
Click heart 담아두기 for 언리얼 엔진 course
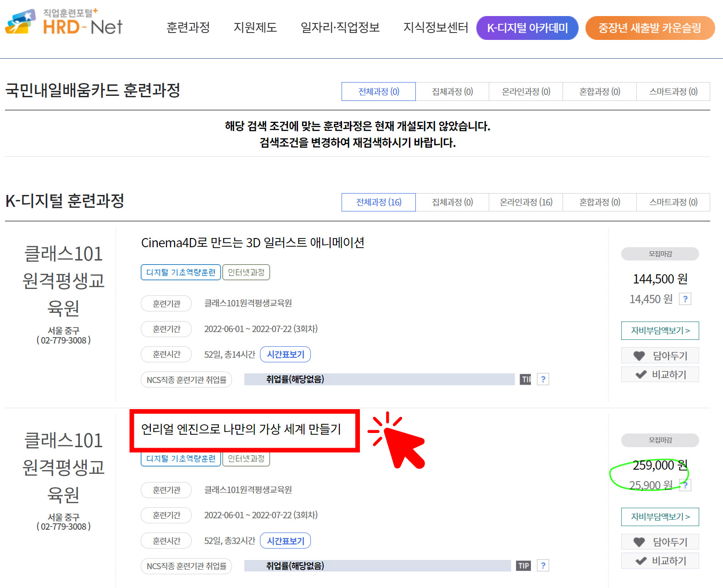[660, 542]
